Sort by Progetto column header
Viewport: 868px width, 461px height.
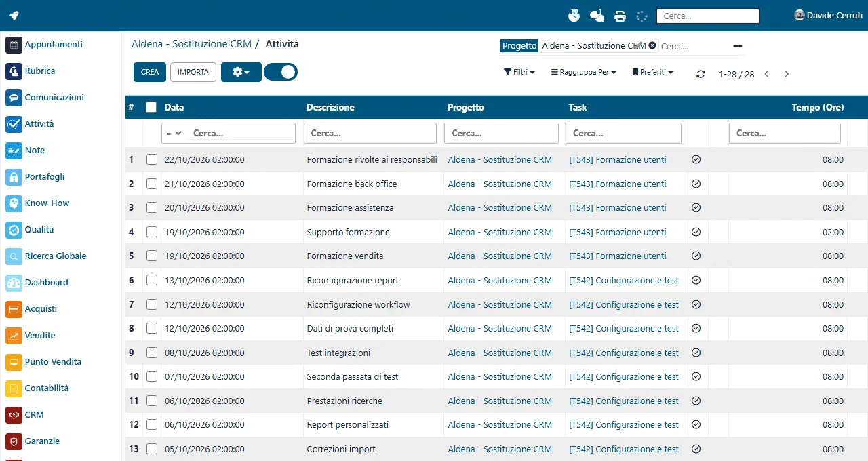[466, 107]
